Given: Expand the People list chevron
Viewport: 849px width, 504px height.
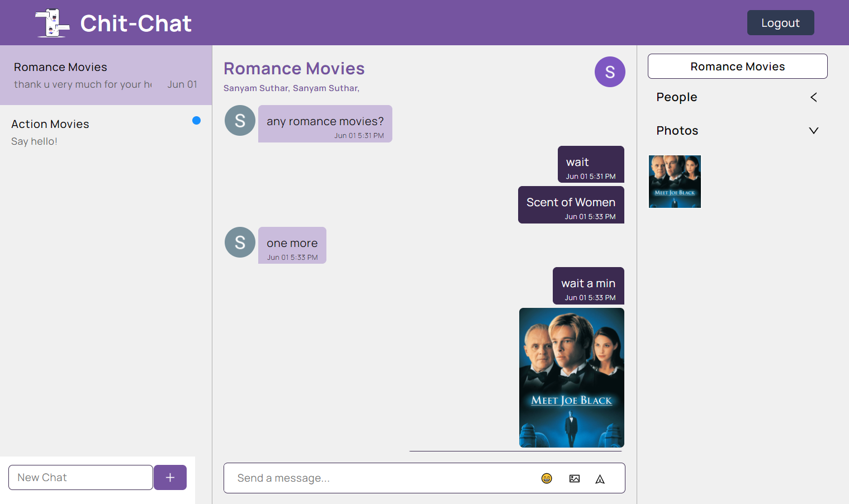Looking at the screenshot, I should tap(813, 97).
